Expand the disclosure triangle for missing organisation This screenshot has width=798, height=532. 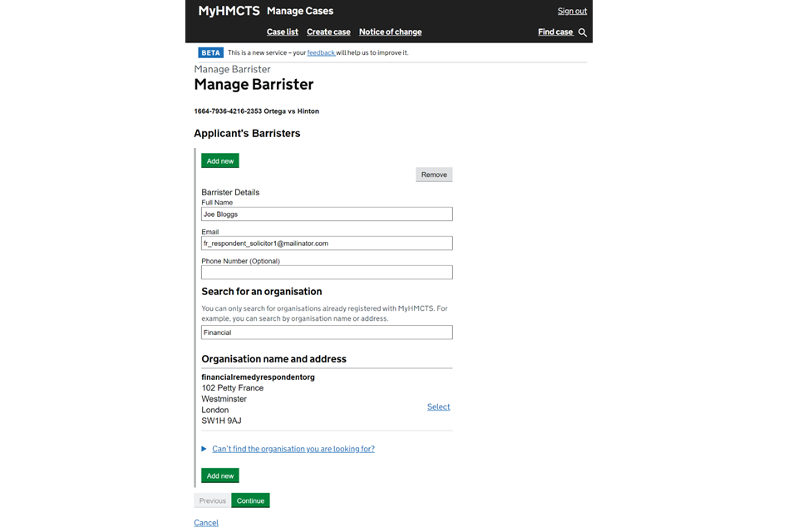click(x=204, y=449)
